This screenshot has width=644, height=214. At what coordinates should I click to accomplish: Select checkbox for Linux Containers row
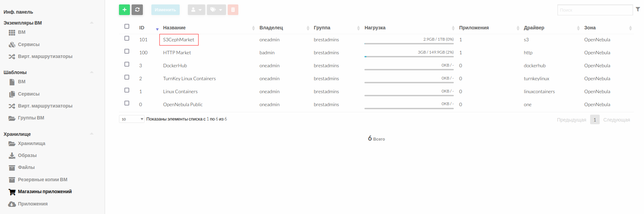pos(127,90)
